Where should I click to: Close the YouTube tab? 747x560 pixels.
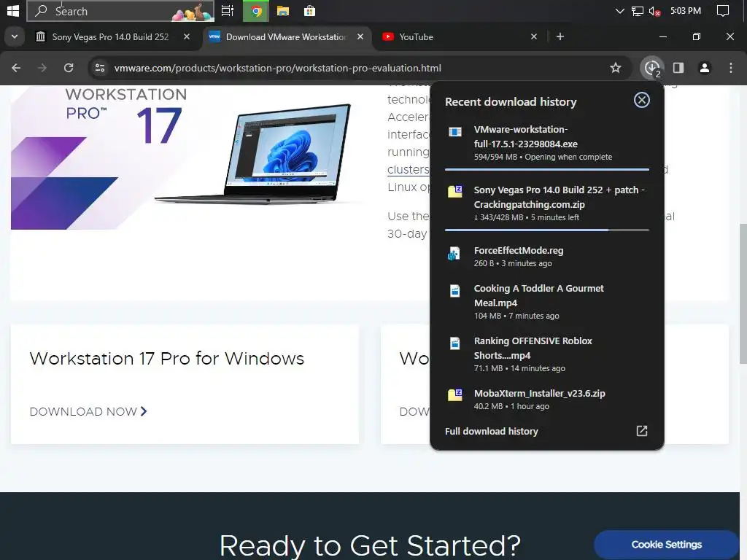click(x=534, y=36)
